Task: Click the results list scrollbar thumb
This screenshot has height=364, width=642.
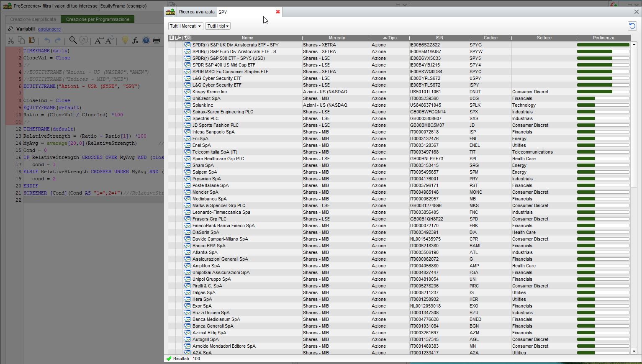Action: point(634,117)
